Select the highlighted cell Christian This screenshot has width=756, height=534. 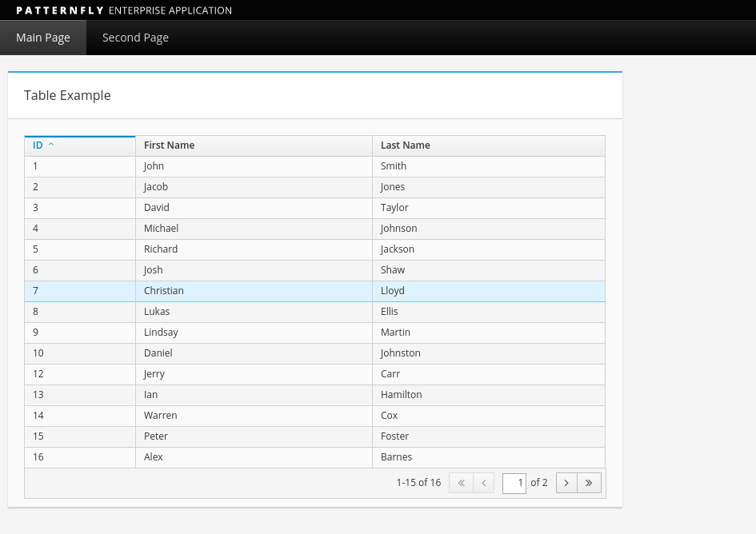[x=254, y=291]
